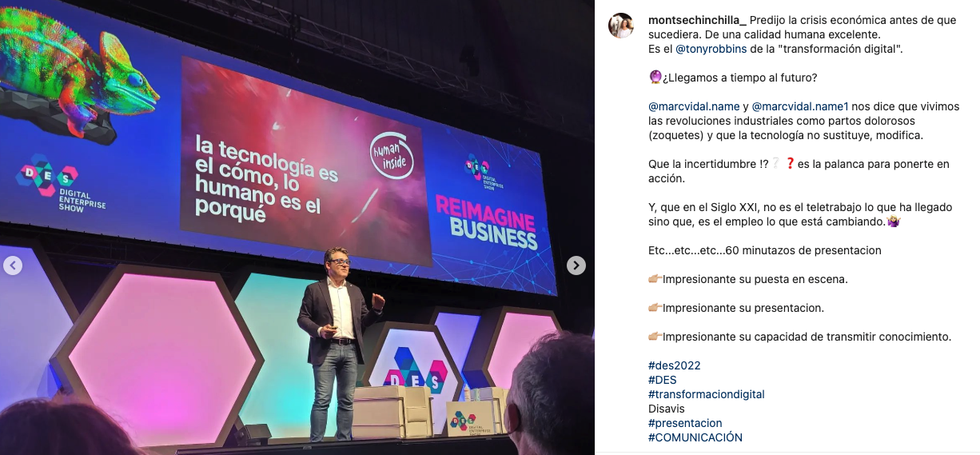The image size is (980, 455).
Task: Browse the #DES hashtag
Action: tap(663, 380)
